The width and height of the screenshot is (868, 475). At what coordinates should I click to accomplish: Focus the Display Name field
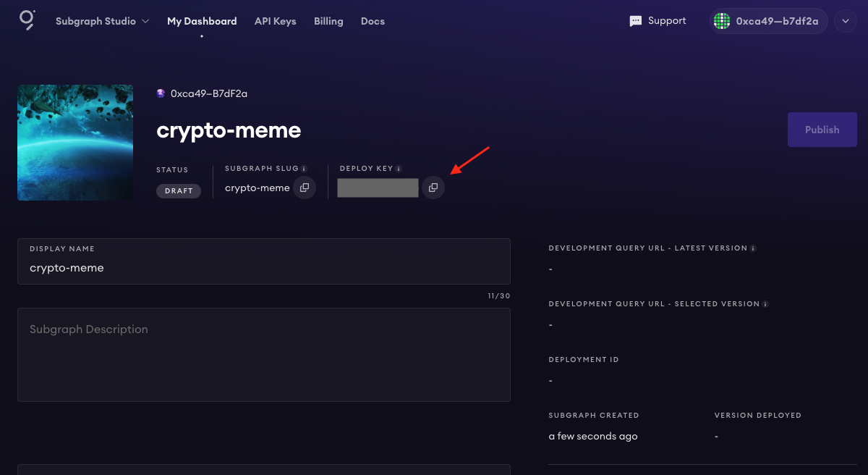point(264,268)
